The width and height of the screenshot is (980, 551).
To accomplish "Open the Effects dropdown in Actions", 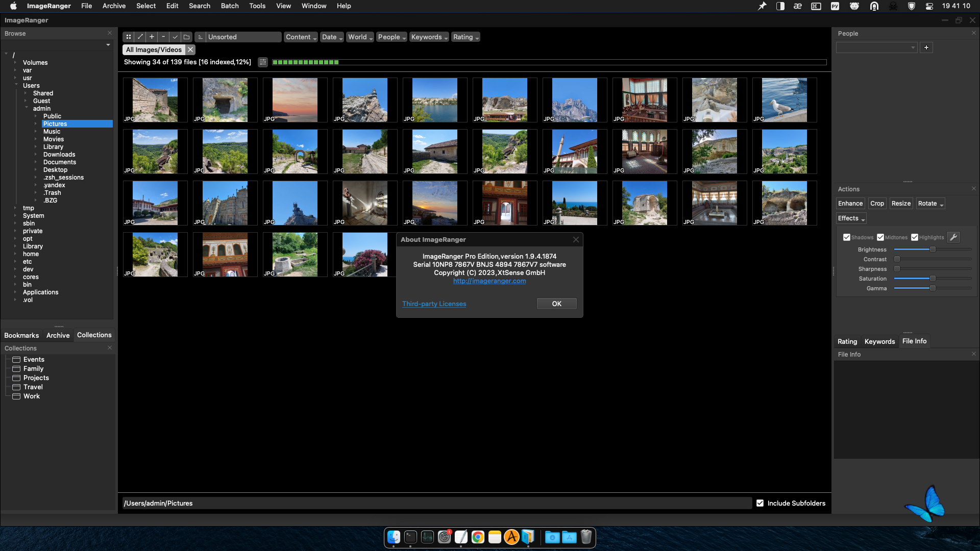I will [x=851, y=218].
